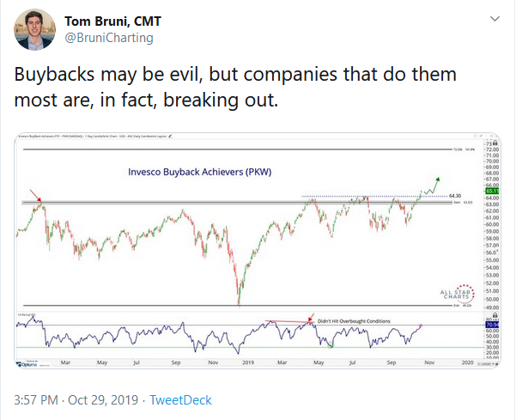Image resolution: width=516 pixels, height=420 pixels.
Task: Click Tom Bruni's profile avatar photo
Action: (32, 32)
